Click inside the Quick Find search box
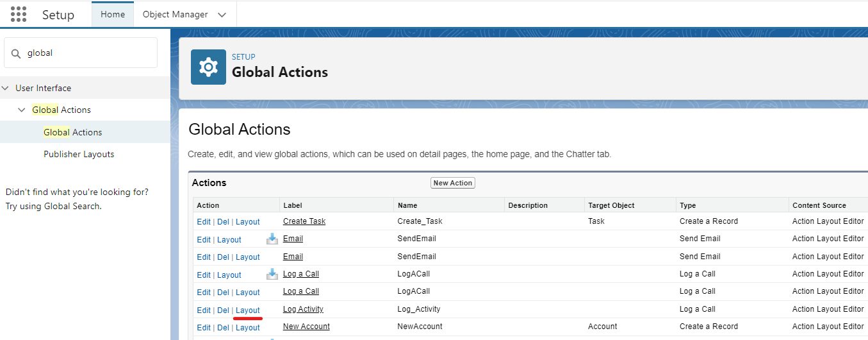The width and height of the screenshot is (868, 340). coord(81,53)
